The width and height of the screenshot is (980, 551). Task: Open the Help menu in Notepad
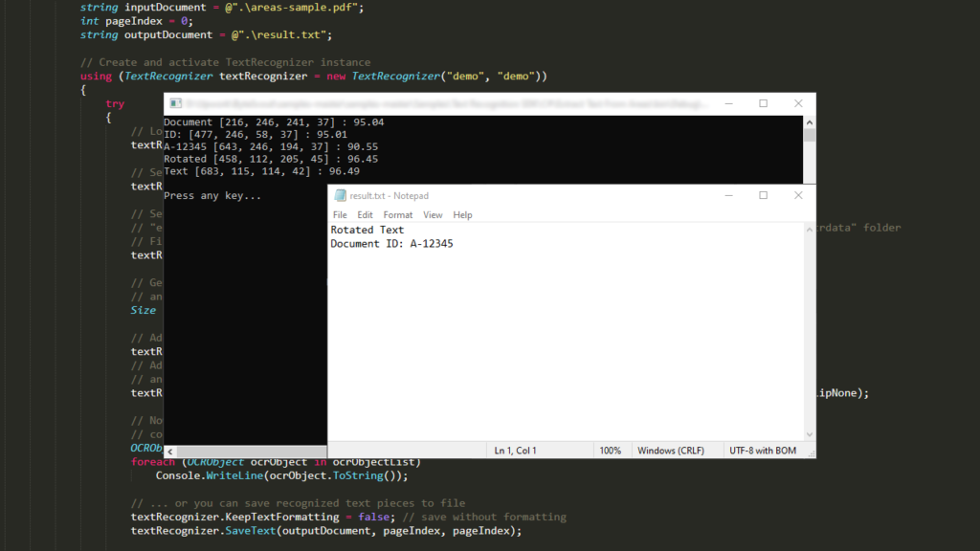463,215
